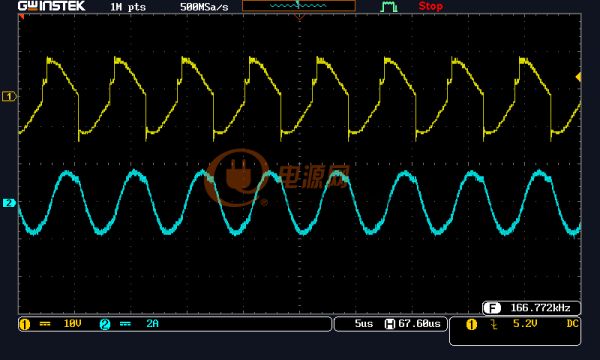Click the GW INSTEK logo
600x360 pixels.
pyautogui.click(x=52, y=6)
